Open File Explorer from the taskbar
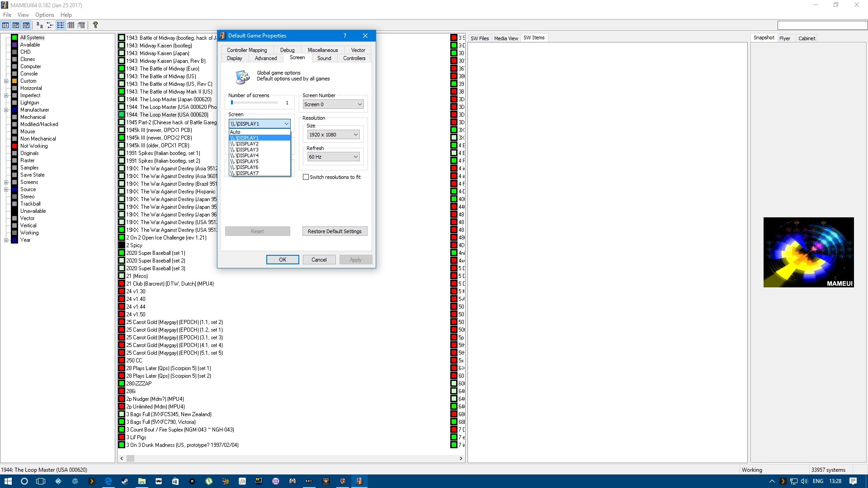The width and height of the screenshot is (868, 488). [142, 481]
